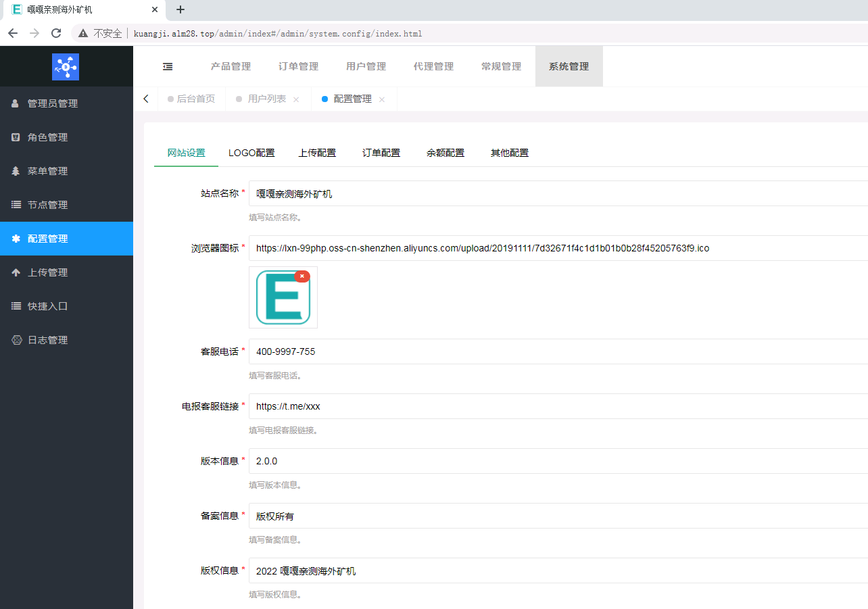Click the 客服电话 input field
868x609 pixels.
554,351
